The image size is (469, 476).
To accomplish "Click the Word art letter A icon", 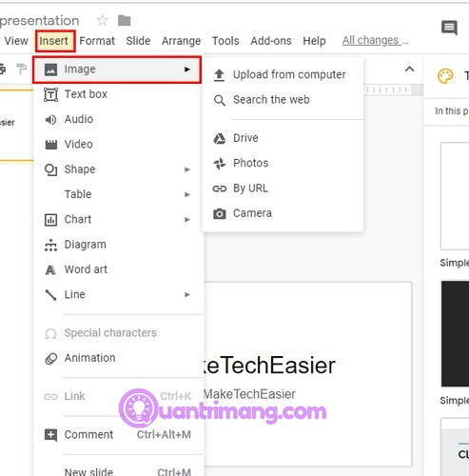I will 50,270.
